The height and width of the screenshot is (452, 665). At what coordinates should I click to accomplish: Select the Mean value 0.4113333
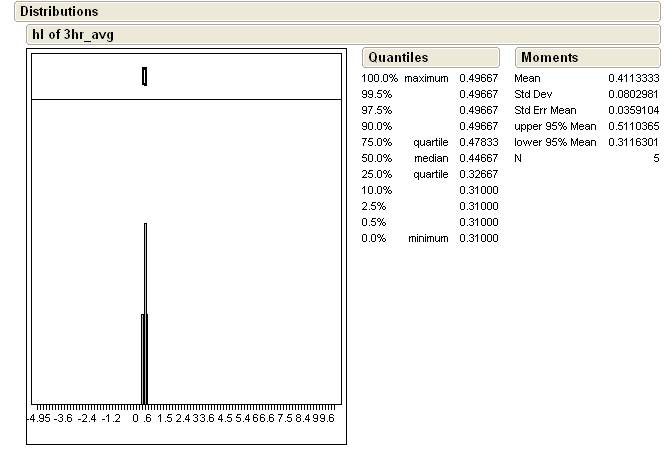point(634,78)
